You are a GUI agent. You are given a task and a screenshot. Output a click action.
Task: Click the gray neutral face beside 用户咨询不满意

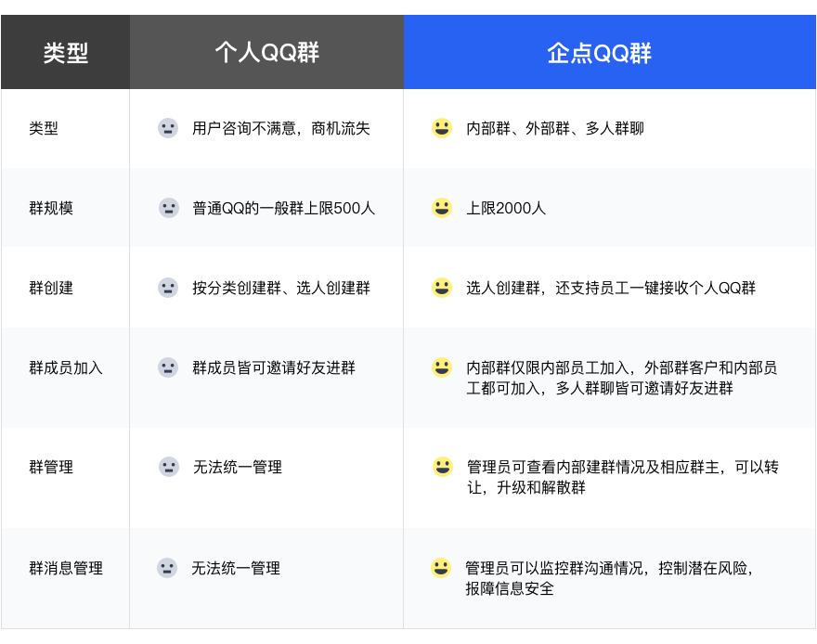point(168,128)
